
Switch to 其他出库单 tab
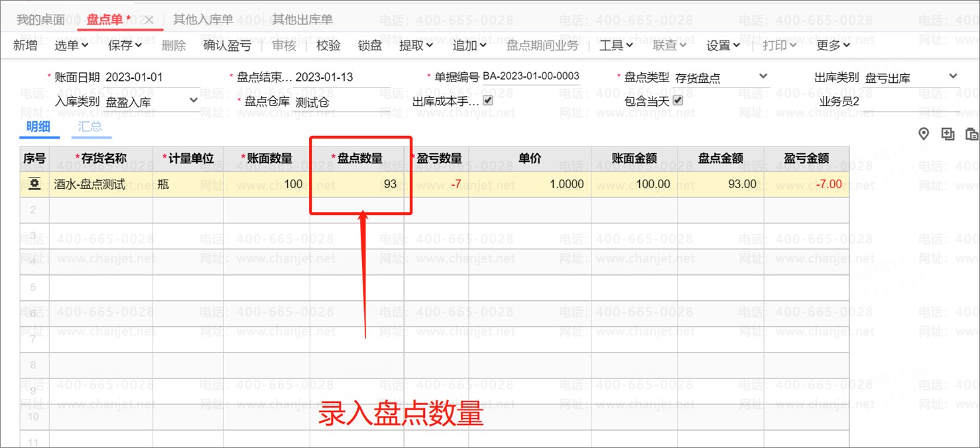click(x=302, y=19)
